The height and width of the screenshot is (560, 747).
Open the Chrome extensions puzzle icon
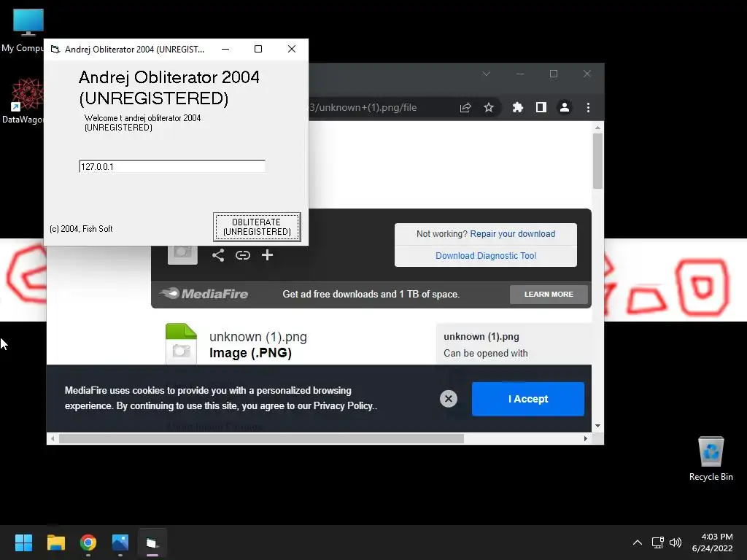pyautogui.click(x=518, y=108)
